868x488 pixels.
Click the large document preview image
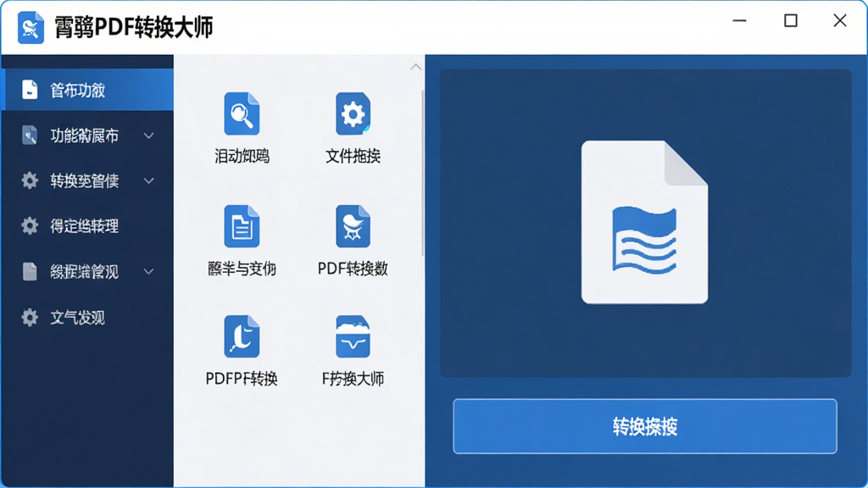[644, 222]
